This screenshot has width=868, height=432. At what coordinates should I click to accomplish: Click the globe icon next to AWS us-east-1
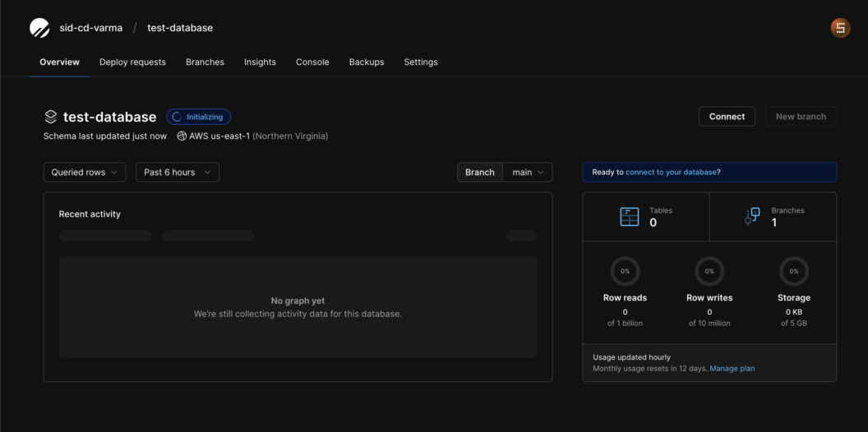point(182,136)
